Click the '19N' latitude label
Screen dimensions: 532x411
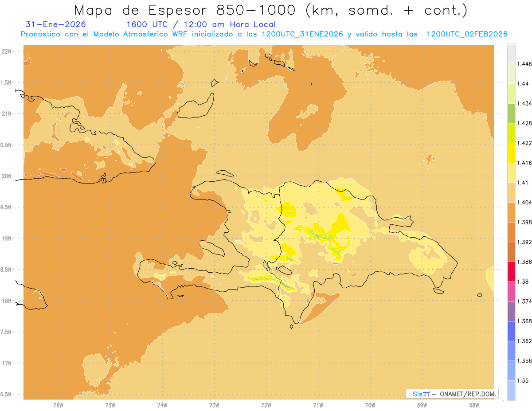(8, 239)
